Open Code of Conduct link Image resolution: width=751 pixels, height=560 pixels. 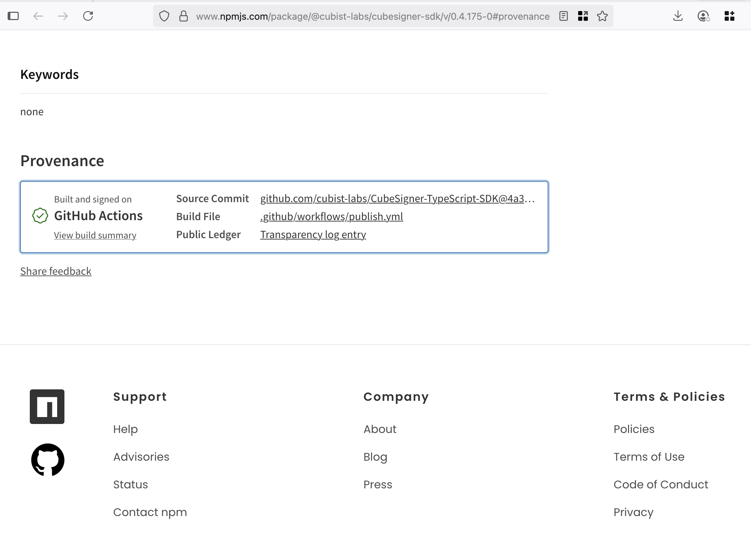pos(661,485)
